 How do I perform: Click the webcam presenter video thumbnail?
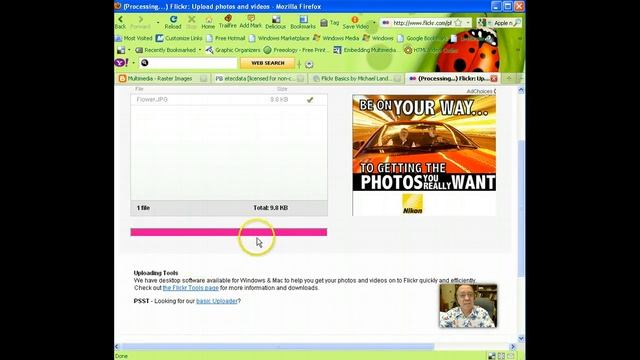tap(468, 306)
